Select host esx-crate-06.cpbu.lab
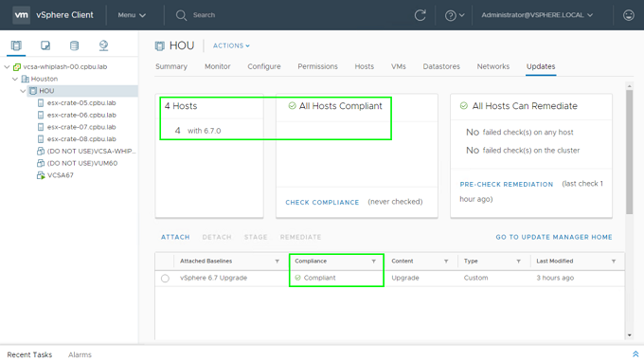The image size is (644, 362). point(81,115)
